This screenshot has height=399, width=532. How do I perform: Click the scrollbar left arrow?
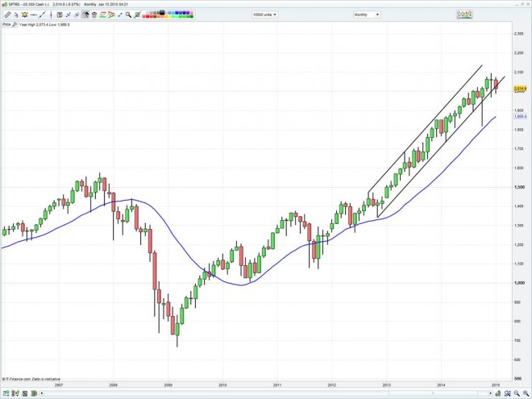click(42, 393)
